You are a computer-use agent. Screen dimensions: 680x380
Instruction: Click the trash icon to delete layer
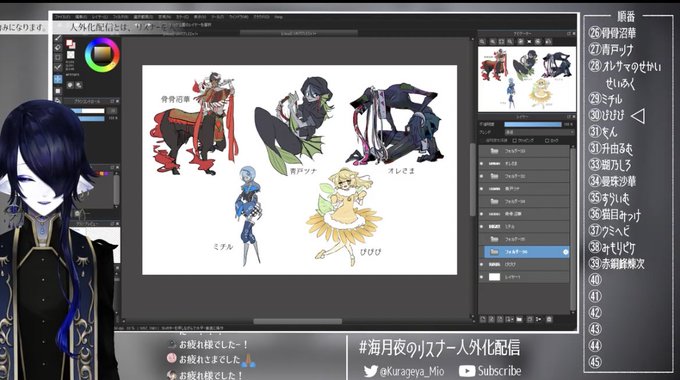click(x=549, y=319)
